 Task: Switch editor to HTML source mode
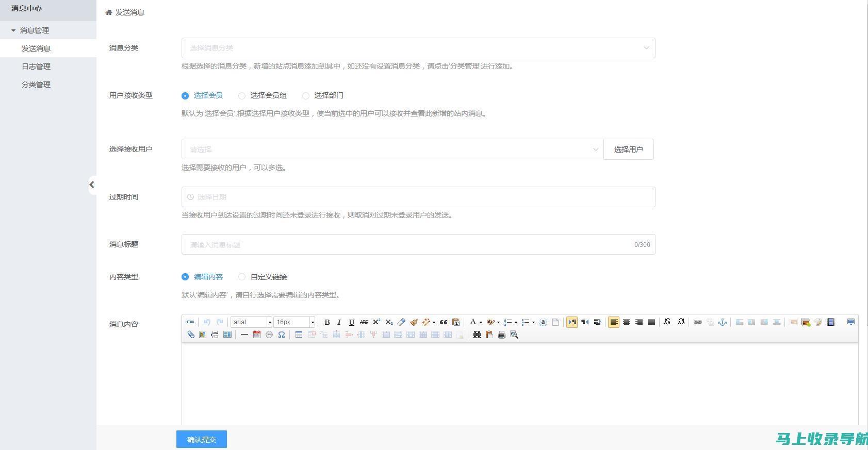[x=190, y=322]
